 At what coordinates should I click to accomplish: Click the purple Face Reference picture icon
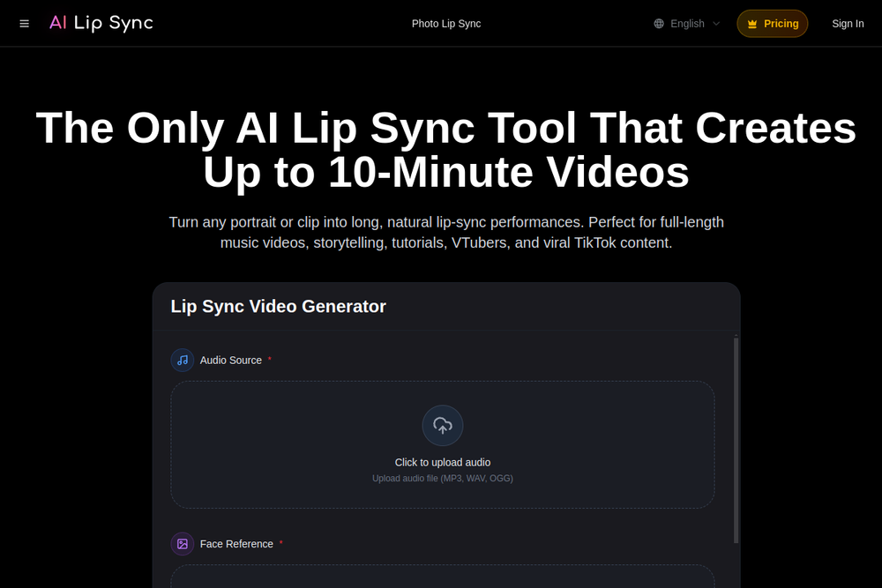point(182,544)
